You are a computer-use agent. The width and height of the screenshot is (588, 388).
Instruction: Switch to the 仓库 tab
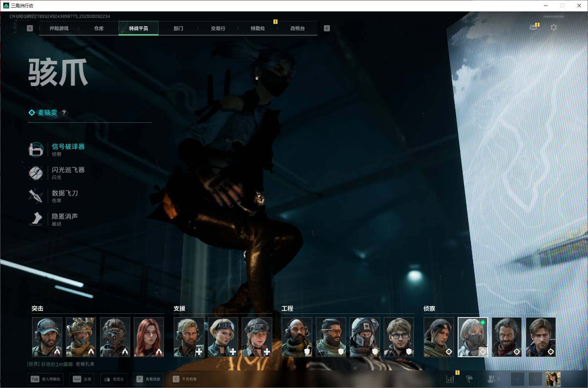click(99, 28)
